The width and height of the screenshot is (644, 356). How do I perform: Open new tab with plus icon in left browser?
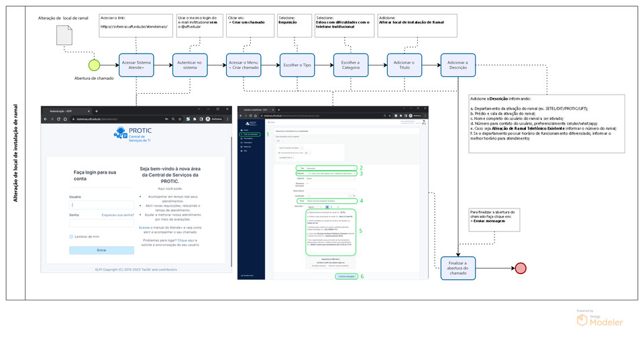pyautogui.click(x=97, y=110)
